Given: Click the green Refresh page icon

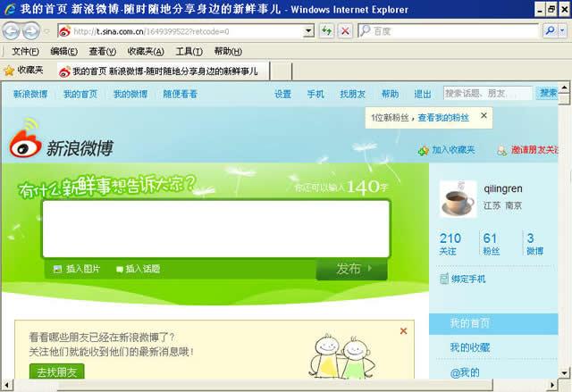Looking at the screenshot, I should [x=326, y=31].
